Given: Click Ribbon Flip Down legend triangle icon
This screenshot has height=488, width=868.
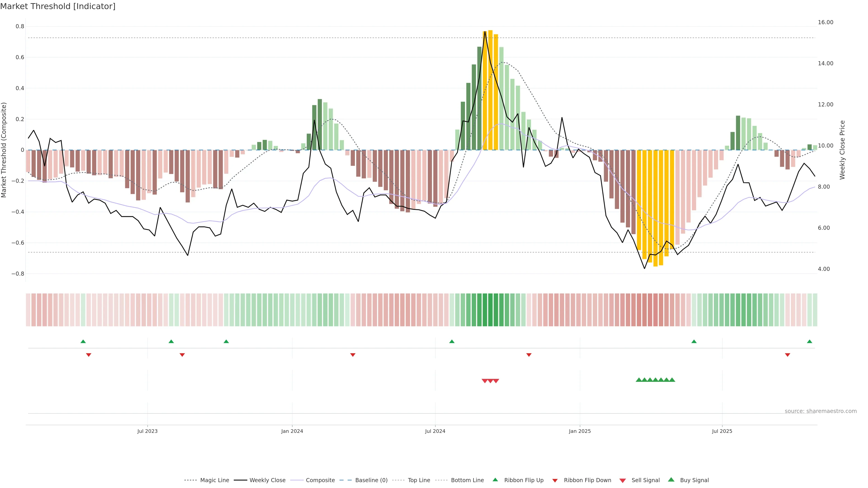Looking at the screenshot, I should pos(555,481).
